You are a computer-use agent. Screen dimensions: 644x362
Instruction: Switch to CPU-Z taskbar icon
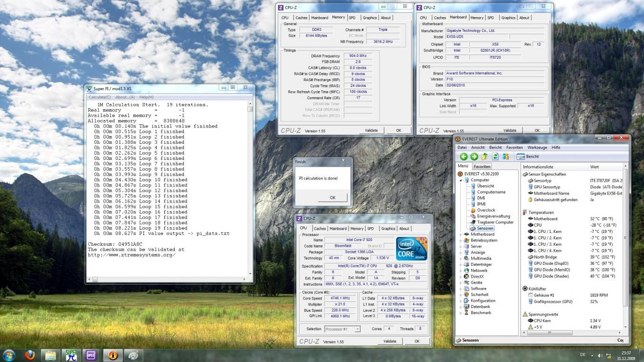pyautogui.click(x=92, y=355)
